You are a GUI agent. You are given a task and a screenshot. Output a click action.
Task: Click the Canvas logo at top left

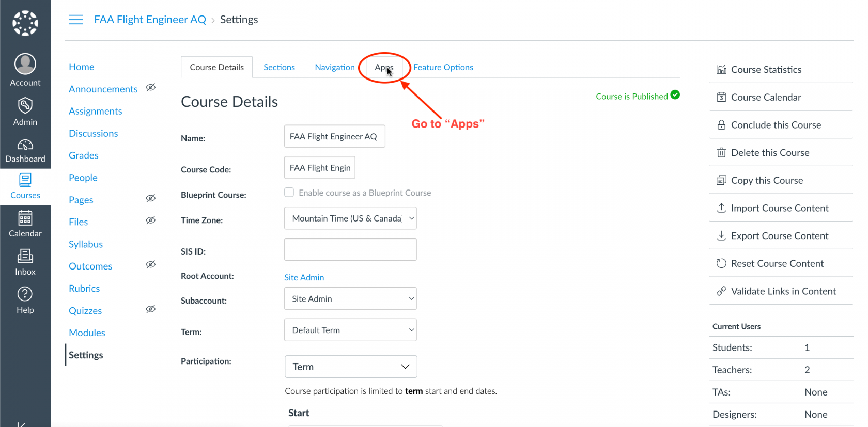tap(25, 23)
